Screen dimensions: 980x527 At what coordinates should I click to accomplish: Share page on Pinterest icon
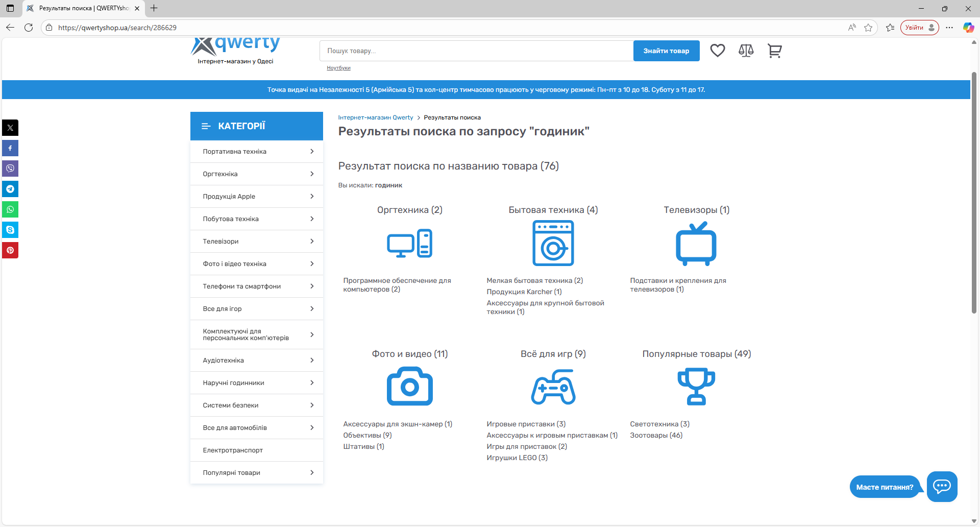click(x=10, y=250)
